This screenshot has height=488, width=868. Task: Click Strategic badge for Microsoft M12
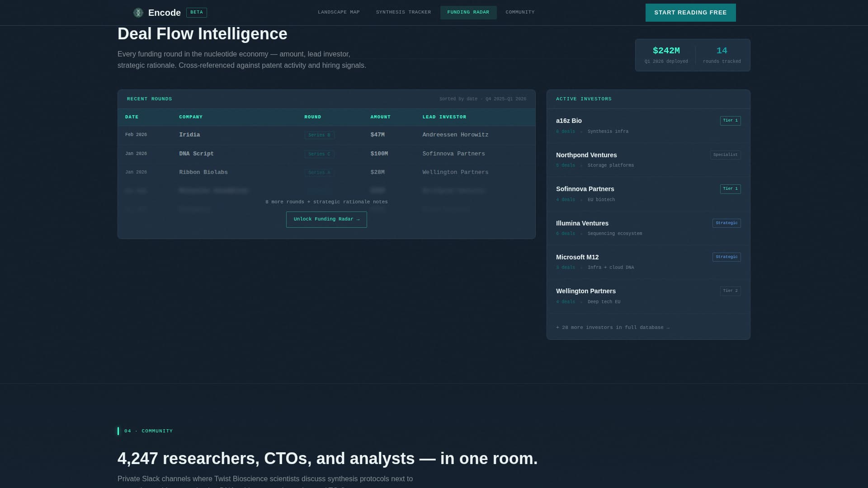726,257
